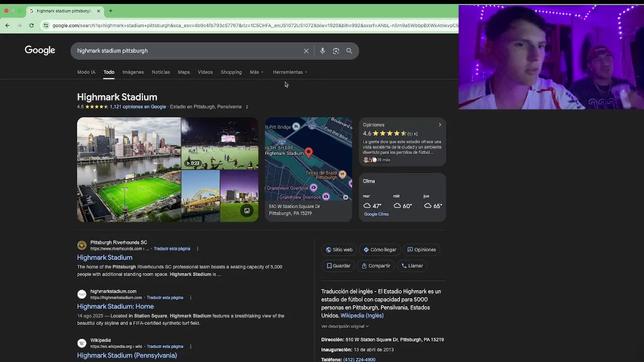
Task: Click the jue 65° forecast
Action: coord(433,202)
